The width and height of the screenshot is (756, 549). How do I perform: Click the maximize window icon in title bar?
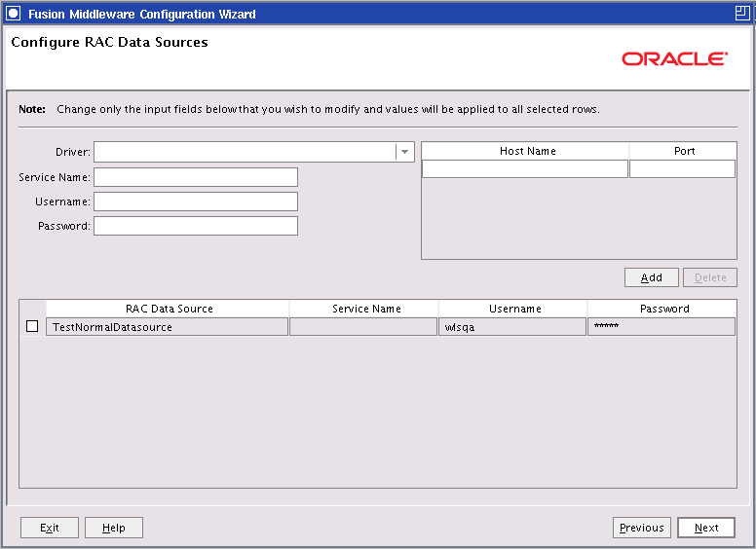tap(742, 13)
